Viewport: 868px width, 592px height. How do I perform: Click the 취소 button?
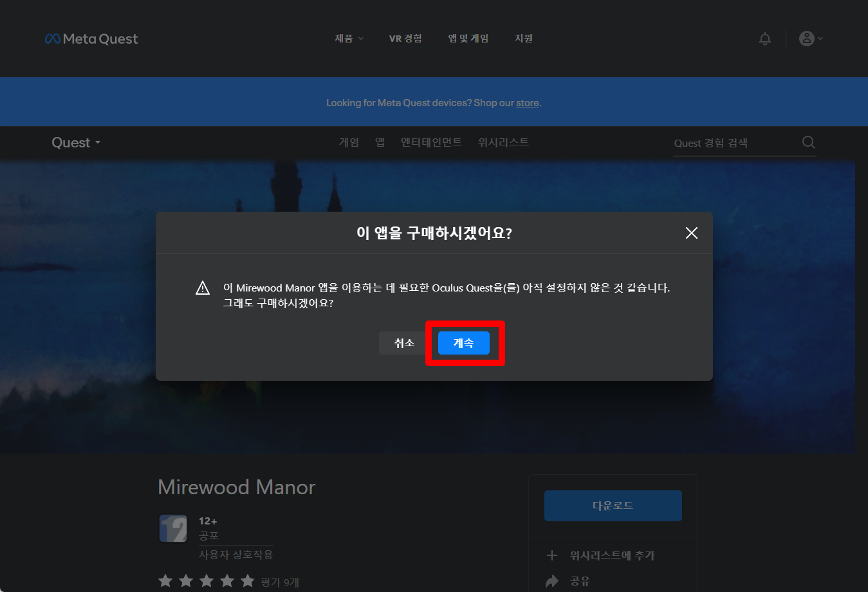click(404, 343)
